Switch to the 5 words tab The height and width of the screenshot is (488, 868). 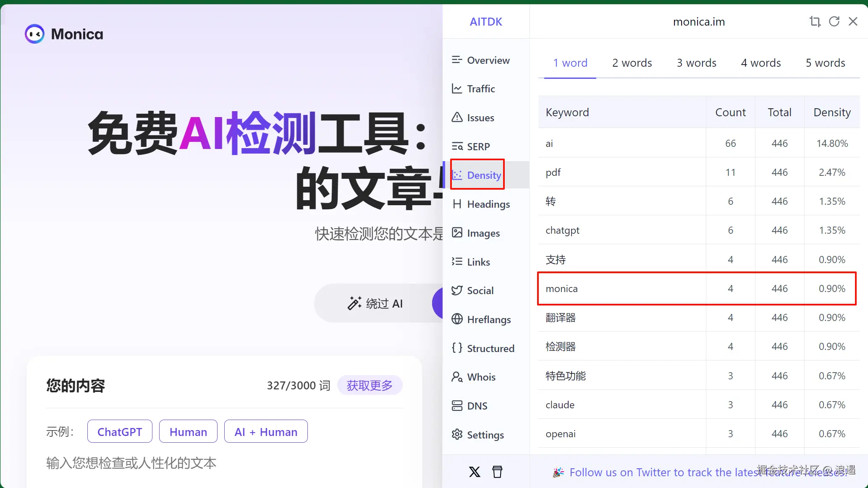pos(825,63)
